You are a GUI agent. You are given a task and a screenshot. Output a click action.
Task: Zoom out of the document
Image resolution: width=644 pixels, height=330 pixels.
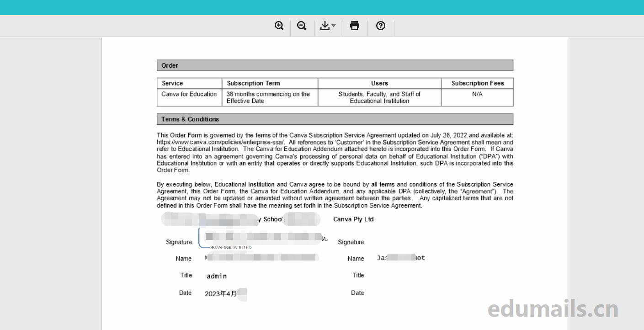[x=302, y=26]
